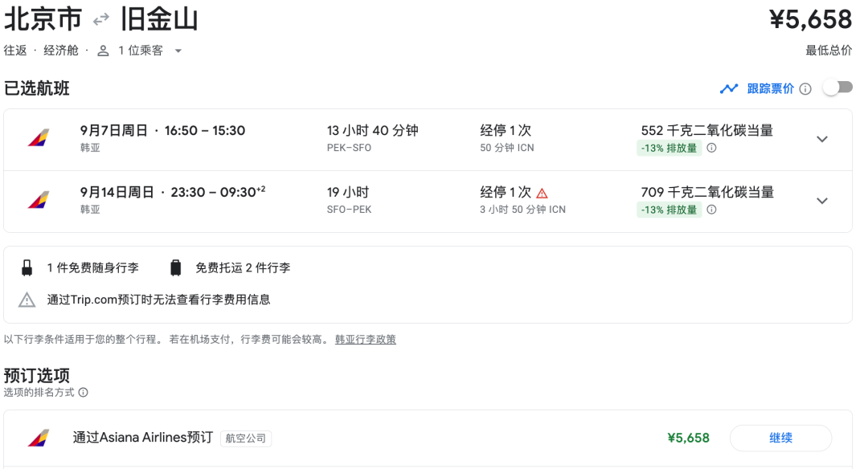This screenshot has width=868, height=469.
Task: Expand the Sept 7 outbound flight details
Action: pos(821,139)
